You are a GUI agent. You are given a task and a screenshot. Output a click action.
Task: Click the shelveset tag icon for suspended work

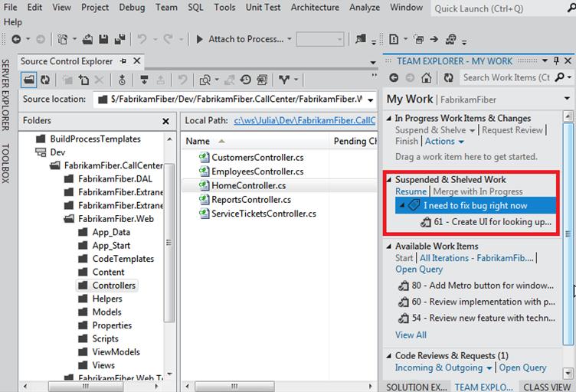point(414,205)
